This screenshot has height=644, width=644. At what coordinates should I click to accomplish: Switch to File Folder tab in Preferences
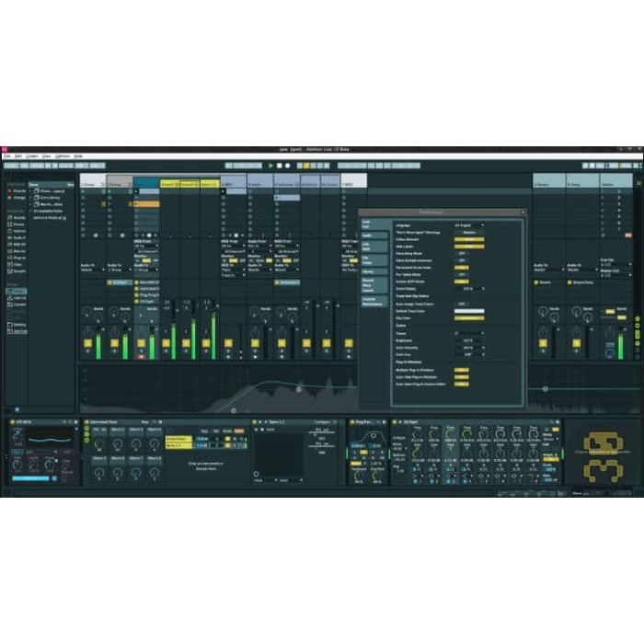(x=374, y=260)
